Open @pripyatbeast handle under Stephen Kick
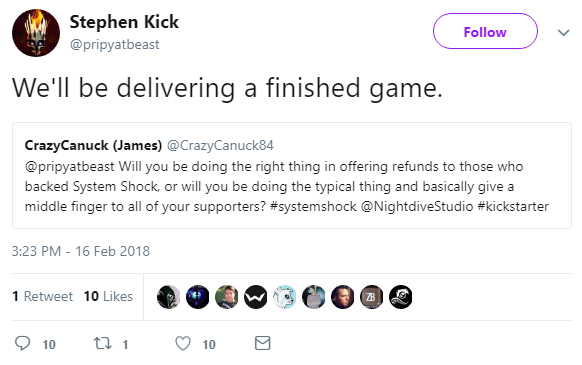 click(115, 45)
